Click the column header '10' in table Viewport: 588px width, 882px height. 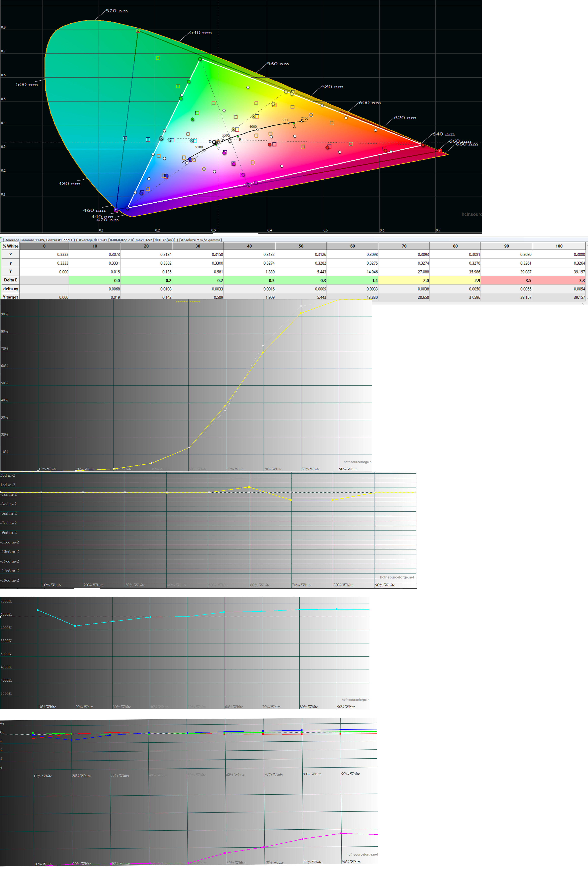(x=95, y=246)
